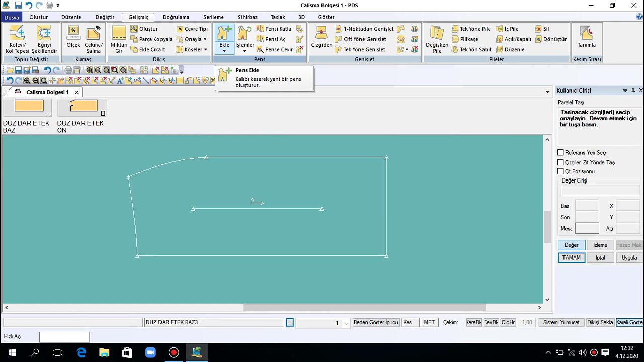Open the Eğriyi Şekillendir tool
Viewport: 644px width, 362px height.
click(x=44, y=40)
